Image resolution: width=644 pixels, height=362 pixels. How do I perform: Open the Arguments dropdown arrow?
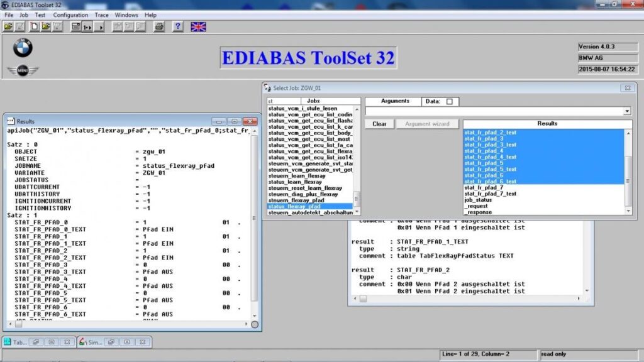(x=627, y=111)
